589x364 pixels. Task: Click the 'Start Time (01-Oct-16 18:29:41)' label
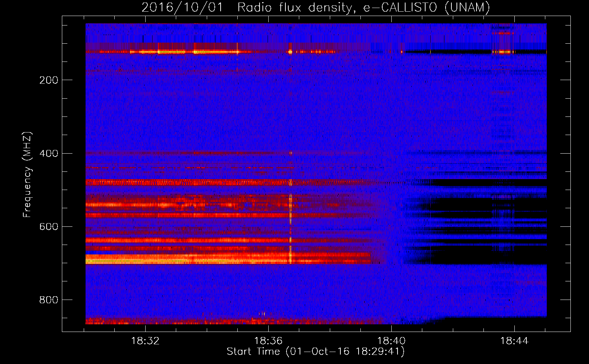point(316,352)
